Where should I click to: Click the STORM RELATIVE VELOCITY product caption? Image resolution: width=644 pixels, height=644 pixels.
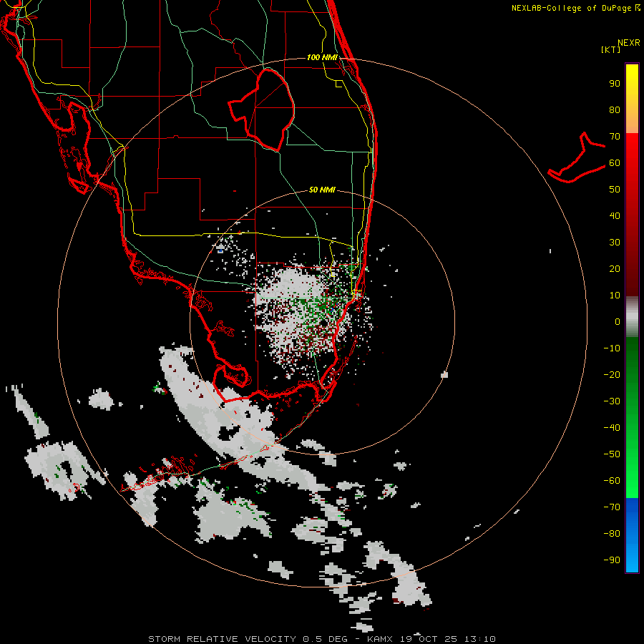point(222,639)
